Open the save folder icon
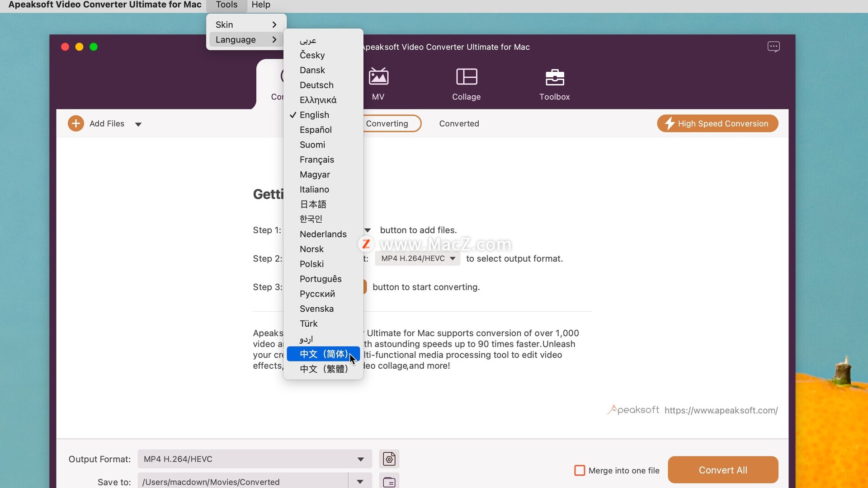The width and height of the screenshot is (868, 488). point(389,482)
